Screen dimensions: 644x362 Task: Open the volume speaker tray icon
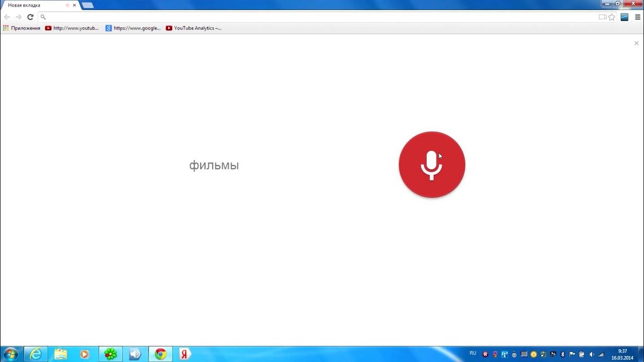click(592, 354)
